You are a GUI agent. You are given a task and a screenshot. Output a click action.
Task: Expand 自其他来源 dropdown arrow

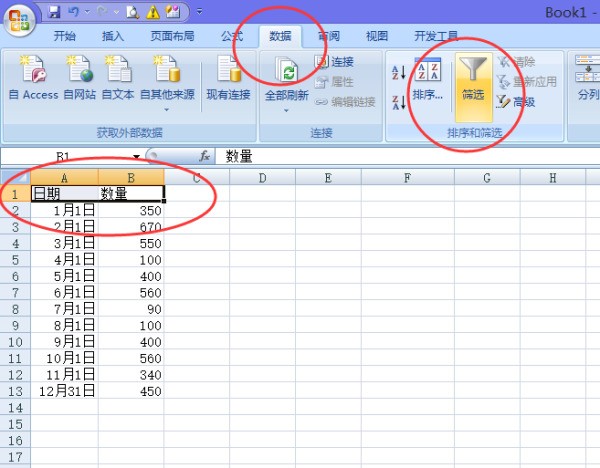click(166, 110)
